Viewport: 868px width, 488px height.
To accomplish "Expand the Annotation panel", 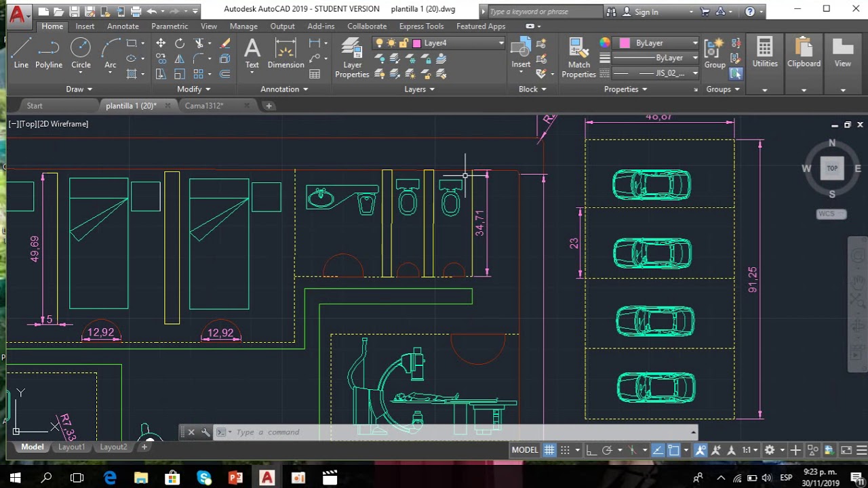I will tap(284, 89).
